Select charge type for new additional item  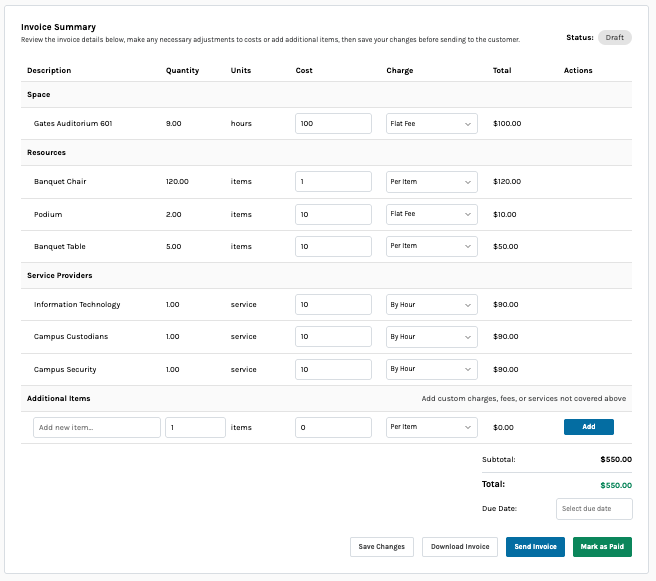coord(431,427)
